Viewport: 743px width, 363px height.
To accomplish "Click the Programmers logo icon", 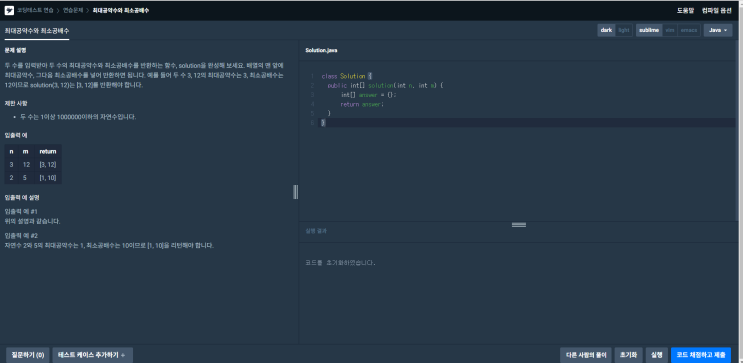I will pyautogui.click(x=9, y=10).
